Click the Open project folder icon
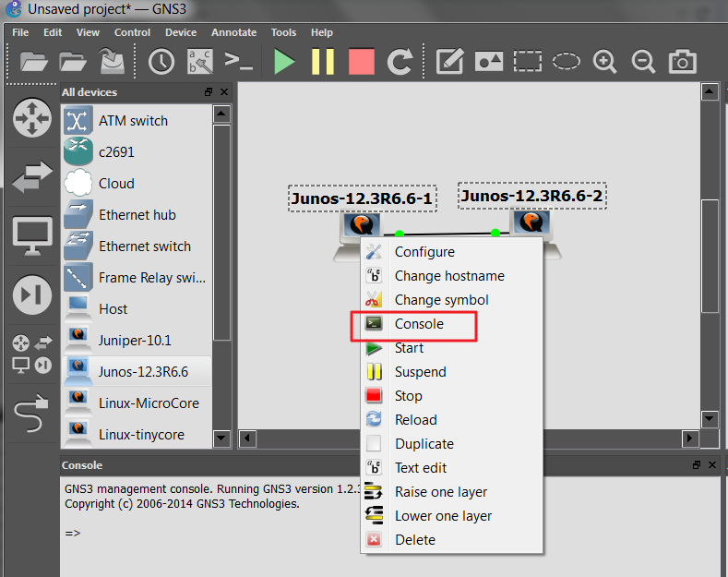 (72, 61)
